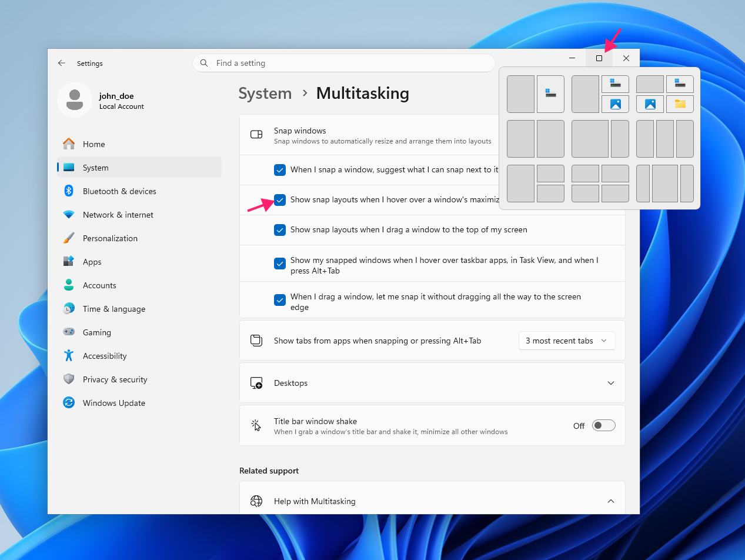Open Privacy & security settings
The image size is (745, 560).
(139, 379)
